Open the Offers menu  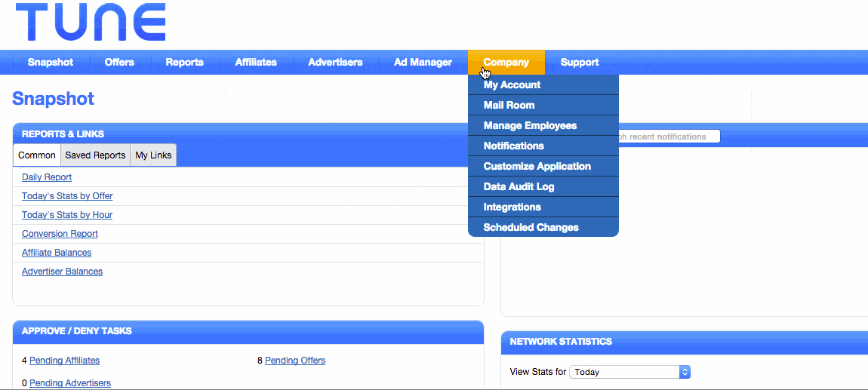point(119,63)
